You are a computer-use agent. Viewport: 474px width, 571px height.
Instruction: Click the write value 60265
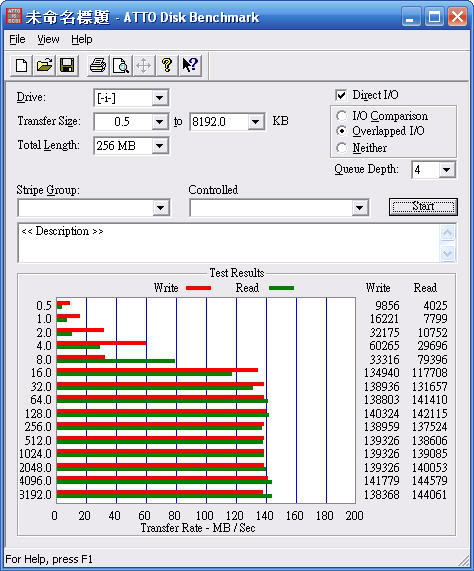pyautogui.click(x=384, y=346)
